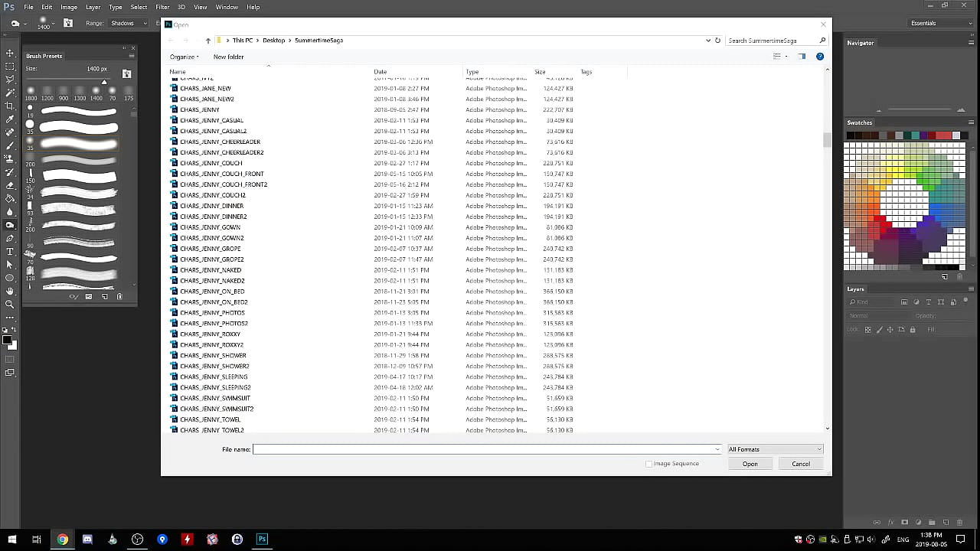
Task: Open the Layer menu
Action: coord(93,7)
